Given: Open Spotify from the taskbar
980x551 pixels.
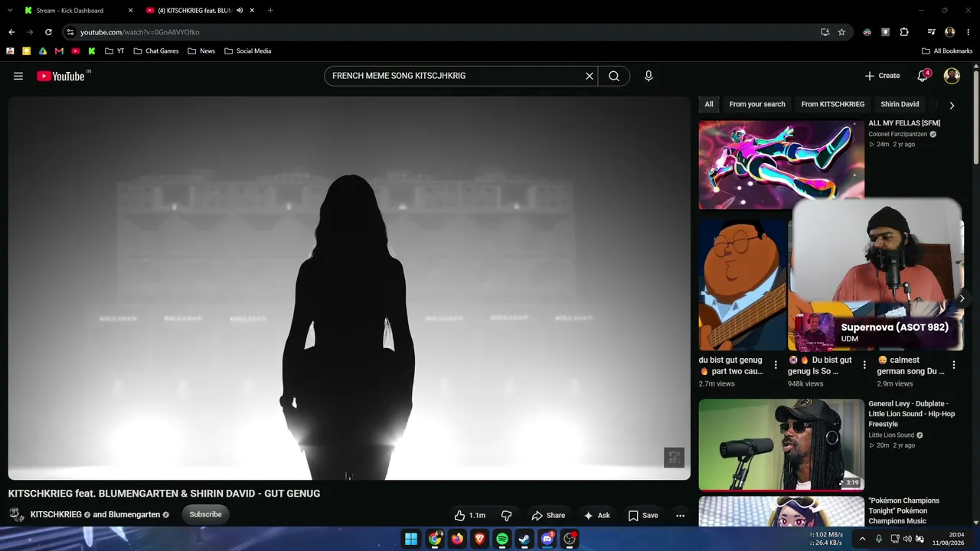Looking at the screenshot, I should [x=502, y=539].
